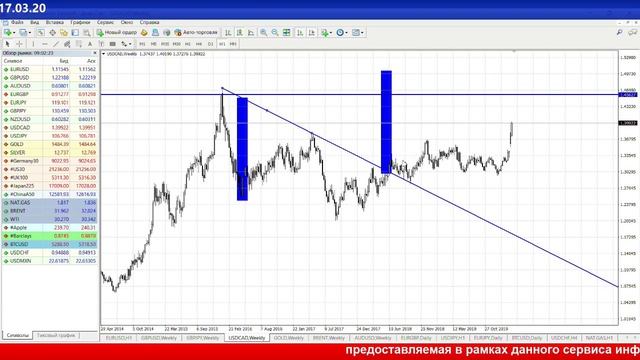640x360 pixels.
Task: Select the BTCUSD row in Market Watch
Action: click(x=50, y=244)
